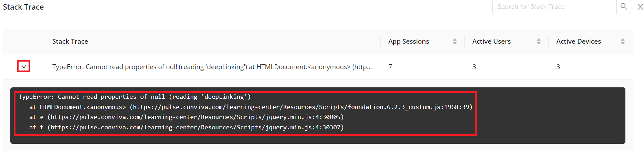The height and width of the screenshot is (151, 644).
Task: Select the App Sessions column header
Action: point(409,42)
